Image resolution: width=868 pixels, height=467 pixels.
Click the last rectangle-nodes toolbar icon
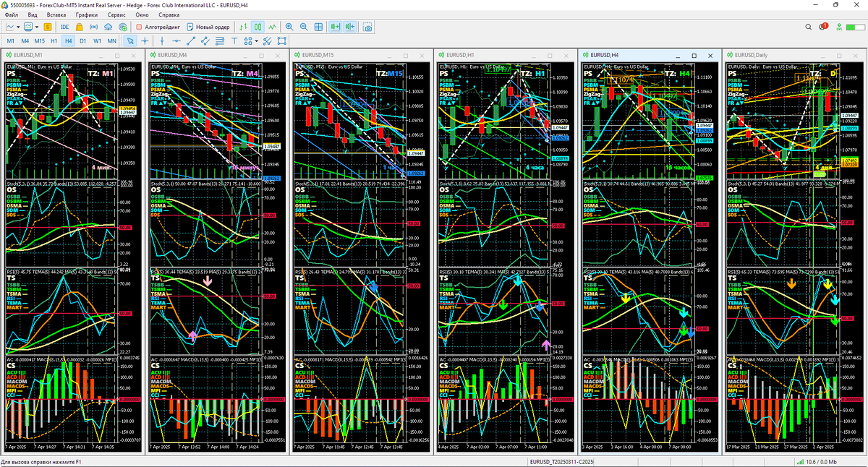pos(282,41)
